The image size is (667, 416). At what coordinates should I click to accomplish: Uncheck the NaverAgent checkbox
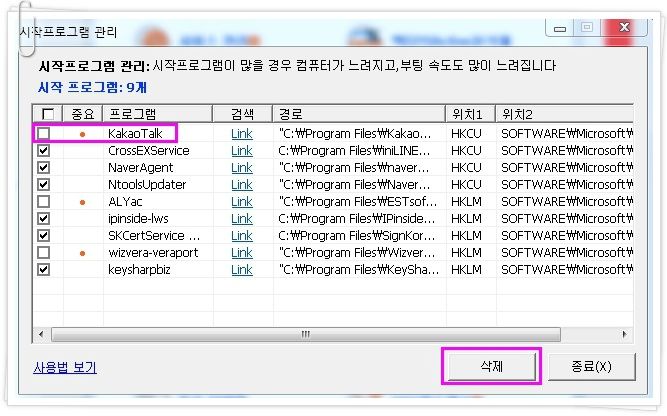click(x=43, y=168)
